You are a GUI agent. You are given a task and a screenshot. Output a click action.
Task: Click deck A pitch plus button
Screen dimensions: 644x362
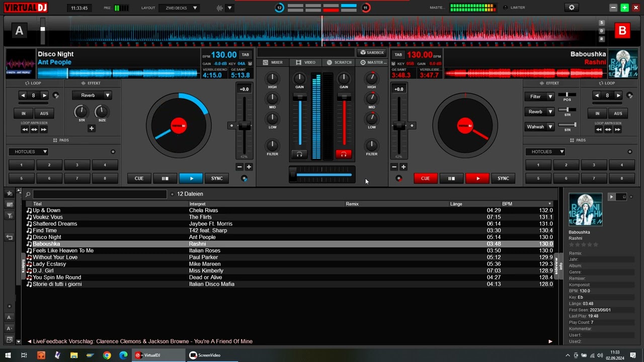coord(249,167)
